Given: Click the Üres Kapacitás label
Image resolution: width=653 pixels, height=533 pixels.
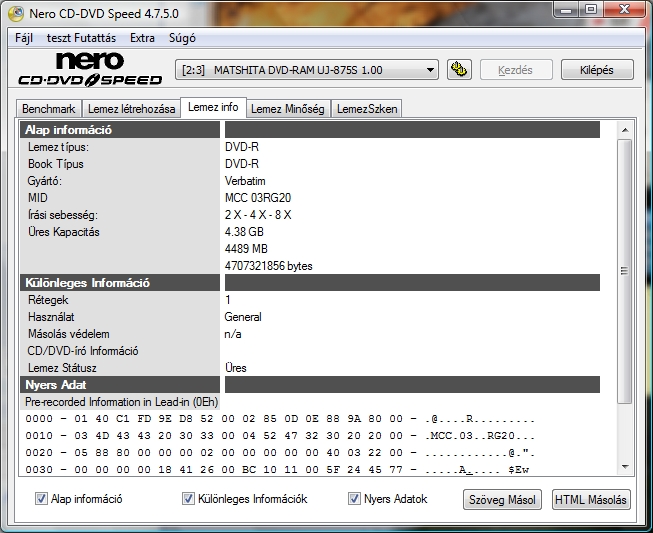Looking at the screenshot, I should (x=64, y=232).
